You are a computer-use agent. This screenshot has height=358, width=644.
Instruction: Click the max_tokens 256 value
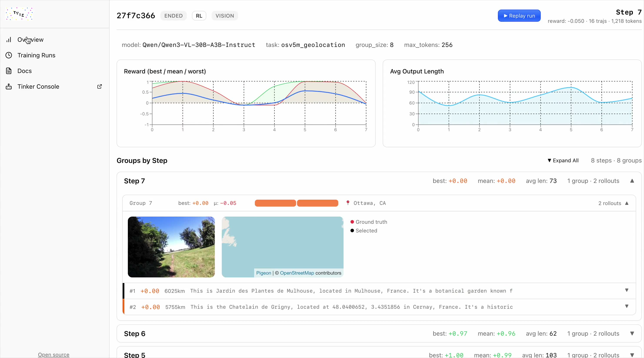(447, 45)
